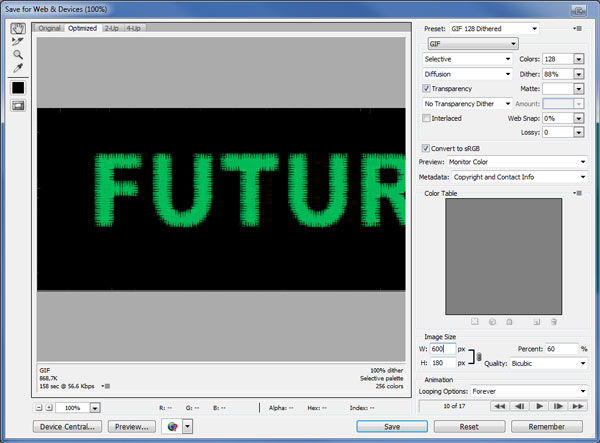This screenshot has width=600, height=443.
Task: Disable the Transparency checkbox
Action: coord(427,88)
